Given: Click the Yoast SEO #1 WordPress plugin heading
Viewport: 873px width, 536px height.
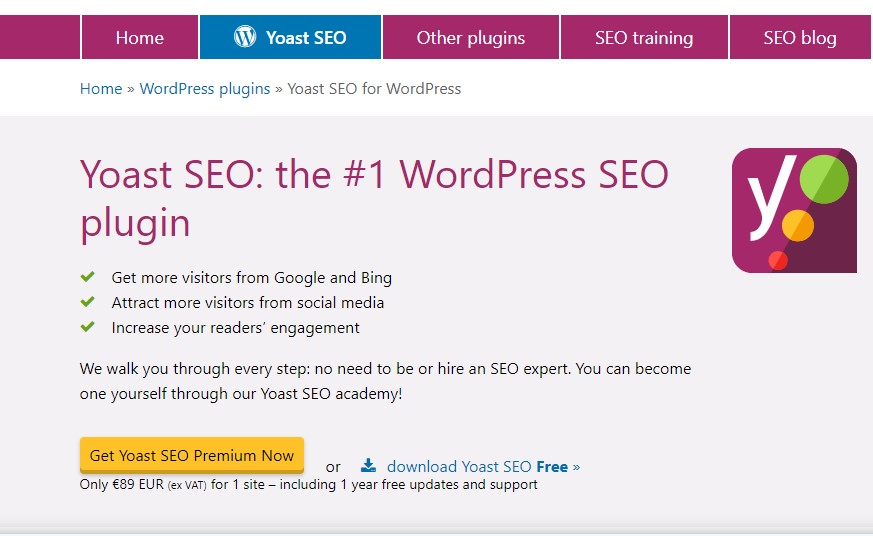Looking at the screenshot, I should 374,198.
